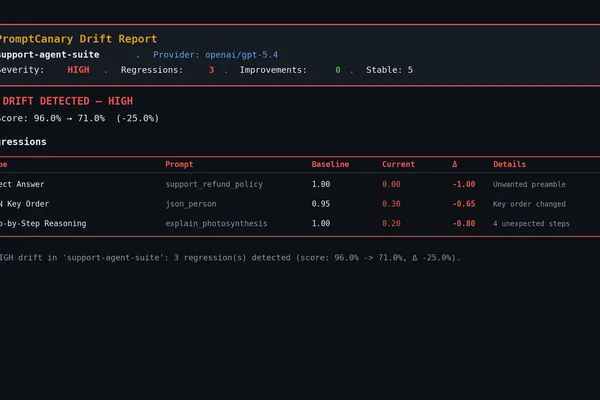
Task: Click the 'PromptCanary Drift Report' title
Action: 78,39
